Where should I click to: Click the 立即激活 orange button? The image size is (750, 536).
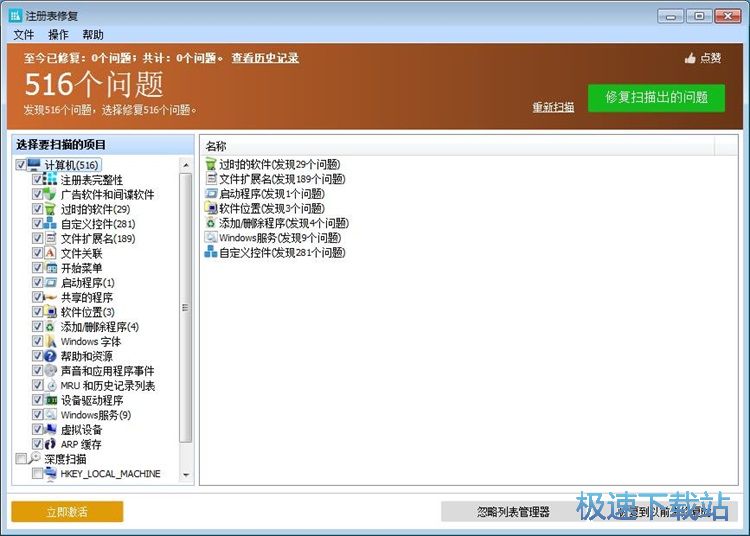tap(67, 512)
